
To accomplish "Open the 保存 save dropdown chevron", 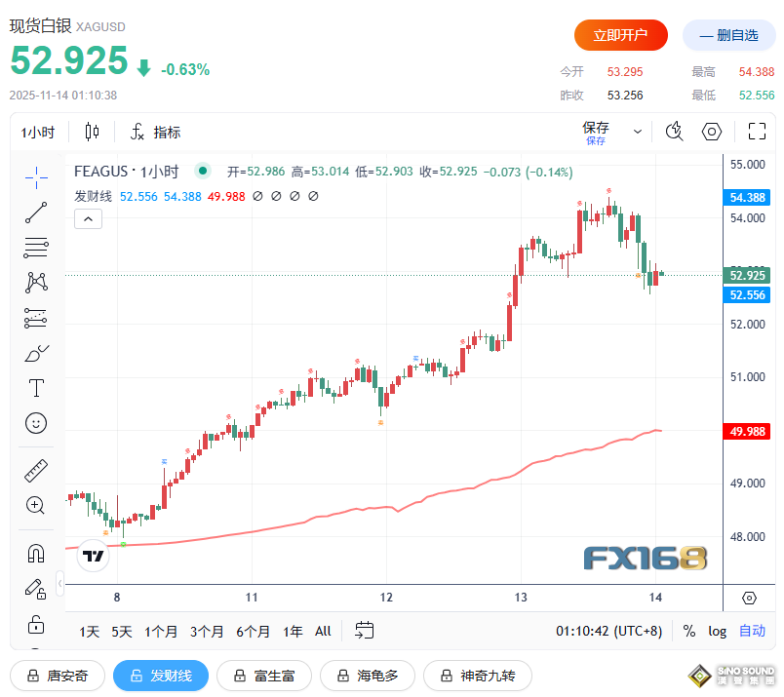I will [x=638, y=131].
